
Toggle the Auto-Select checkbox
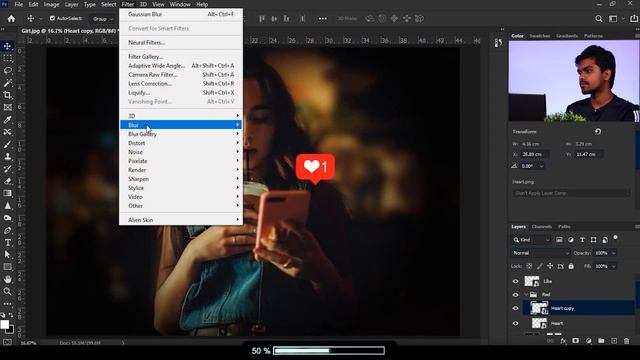(52, 18)
